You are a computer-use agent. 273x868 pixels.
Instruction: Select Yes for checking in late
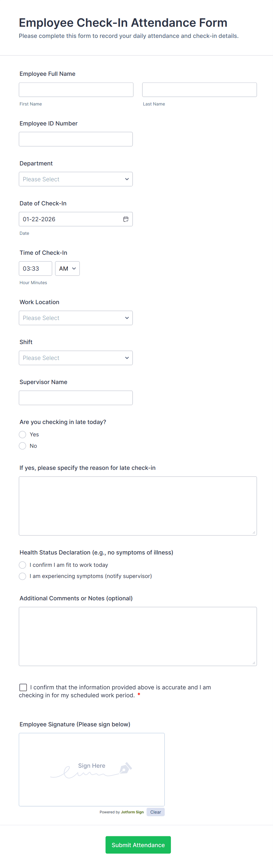(22, 434)
